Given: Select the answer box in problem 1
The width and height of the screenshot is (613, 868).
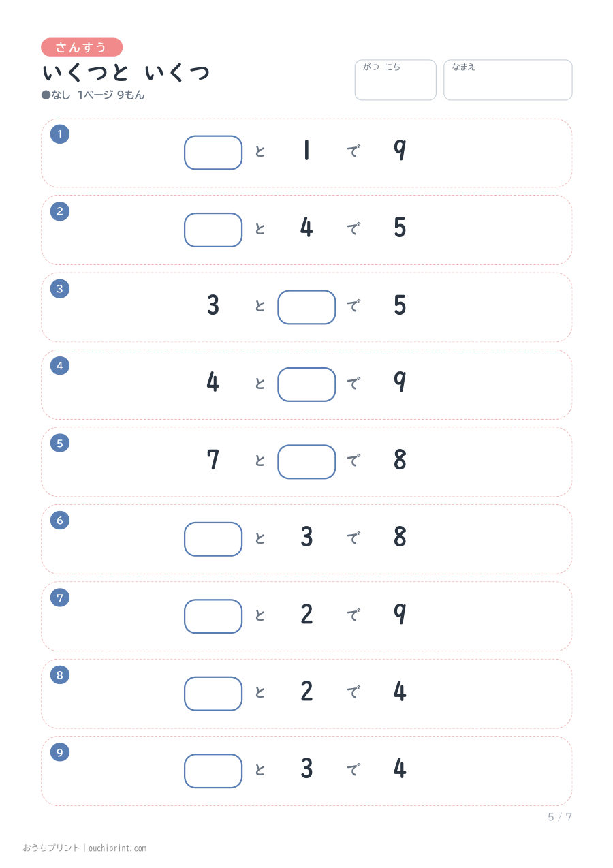Looking at the screenshot, I should [213, 153].
